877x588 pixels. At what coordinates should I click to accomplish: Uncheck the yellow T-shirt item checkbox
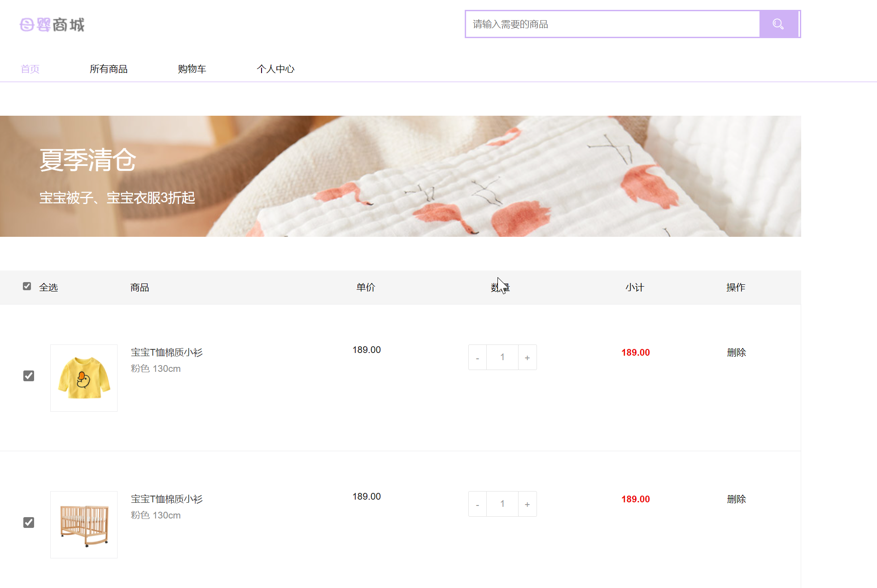click(x=29, y=376)
